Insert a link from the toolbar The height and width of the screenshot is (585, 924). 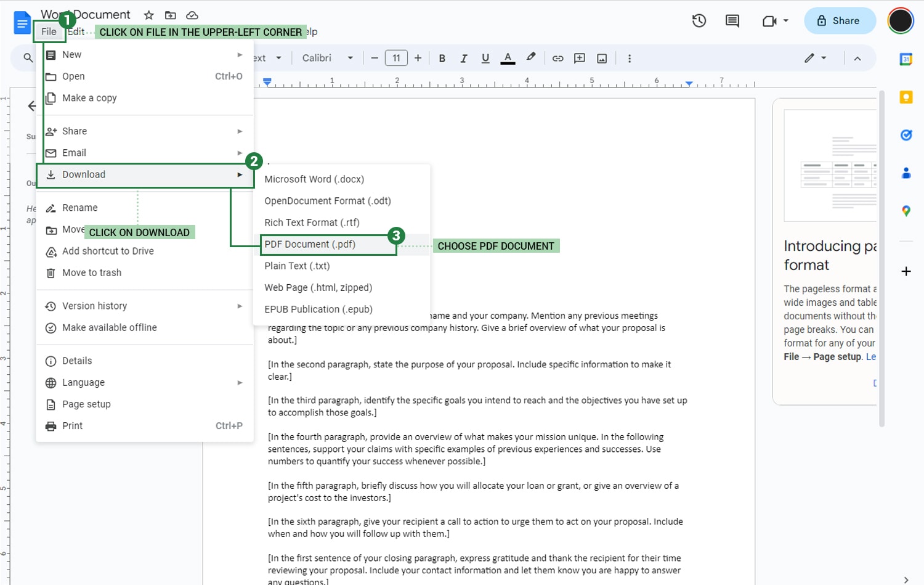[x=557, y=58]
